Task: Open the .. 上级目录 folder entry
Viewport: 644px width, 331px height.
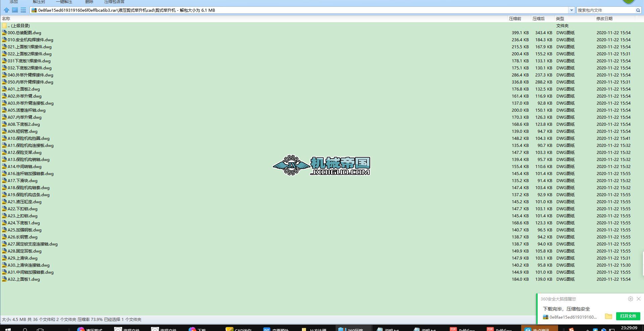Action: 18,25
